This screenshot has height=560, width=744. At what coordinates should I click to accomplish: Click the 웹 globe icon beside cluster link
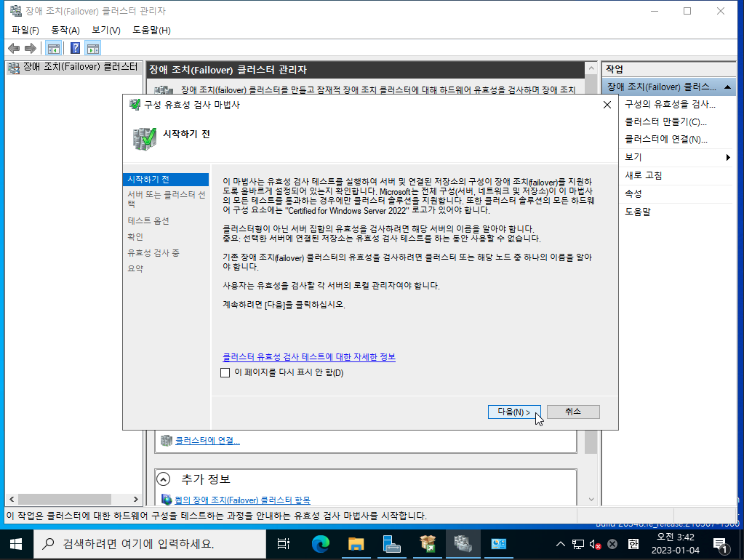[167, 500]
